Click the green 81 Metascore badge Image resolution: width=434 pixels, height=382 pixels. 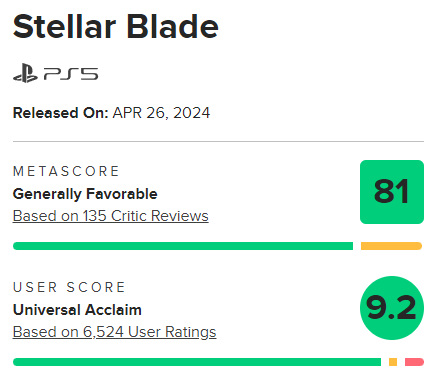pyautogui.click(x=392, y=192)
